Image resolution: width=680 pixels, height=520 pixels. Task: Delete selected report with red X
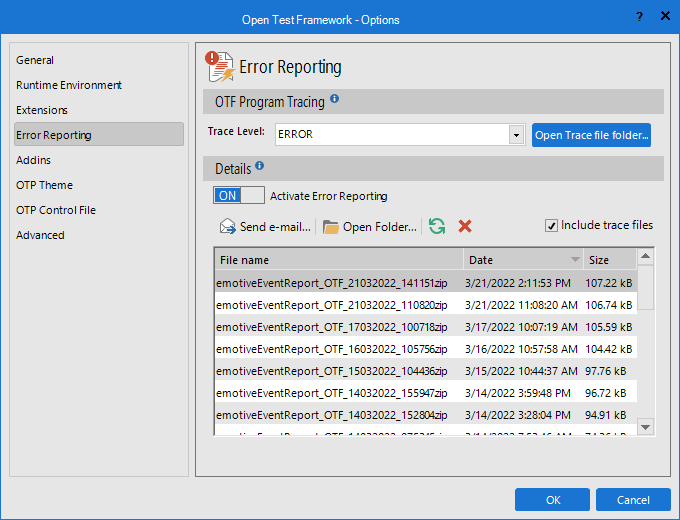[465, 226]
